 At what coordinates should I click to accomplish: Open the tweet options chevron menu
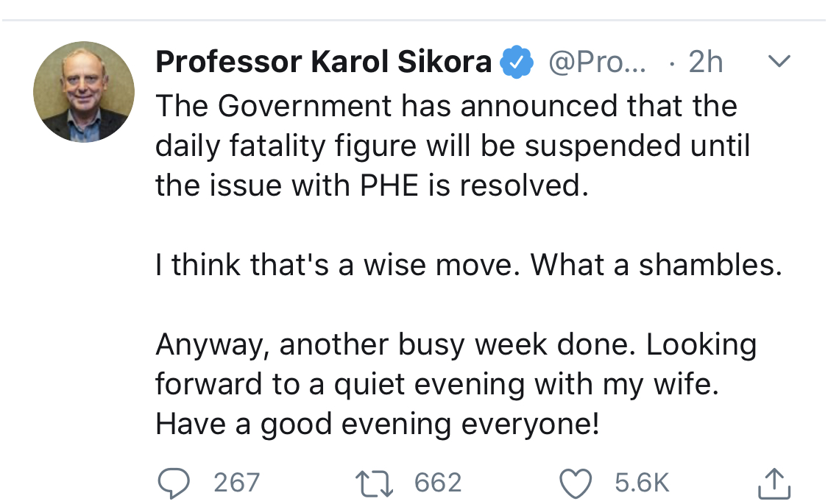779,62
